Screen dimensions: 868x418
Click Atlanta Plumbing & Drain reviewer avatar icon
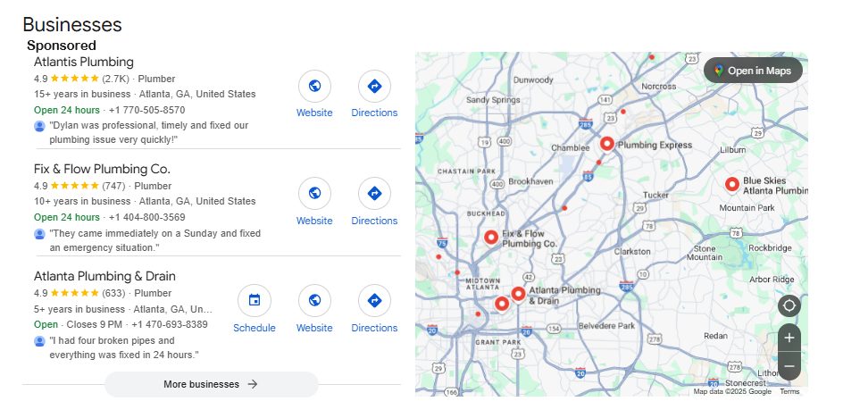pos(39,341)
